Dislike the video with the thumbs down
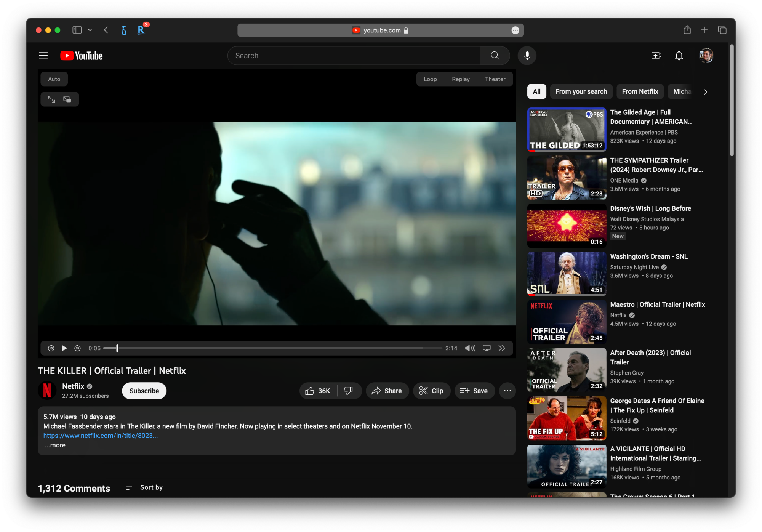This screenshot has height=532, width=762. [x=349, y=391]
